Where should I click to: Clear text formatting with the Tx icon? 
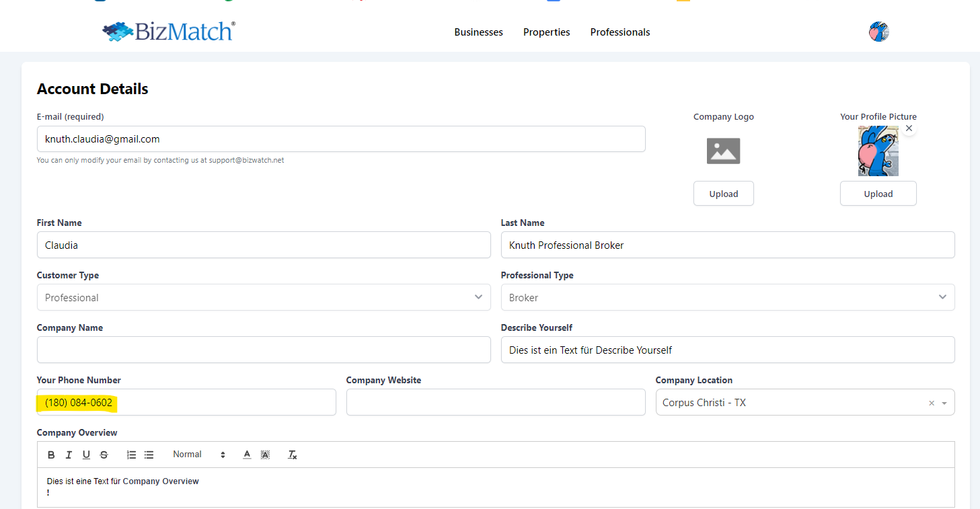coord(293,455)
